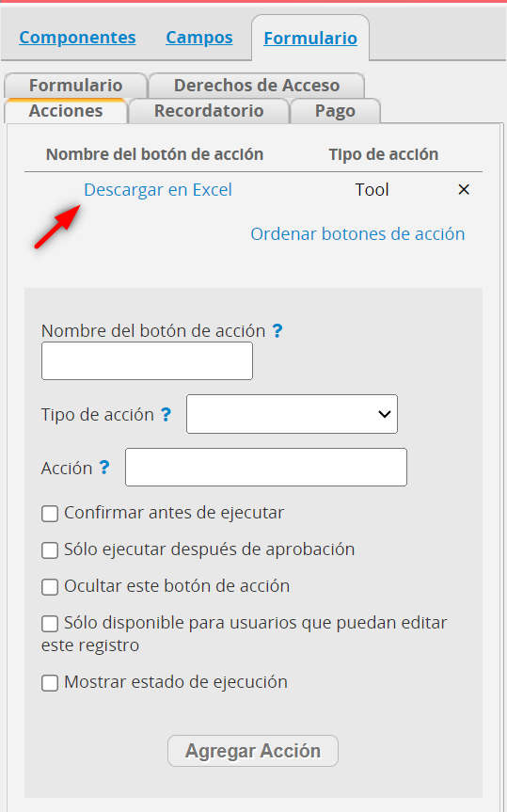Click Ordenar botones de acción link

click(x=357, y=234)
